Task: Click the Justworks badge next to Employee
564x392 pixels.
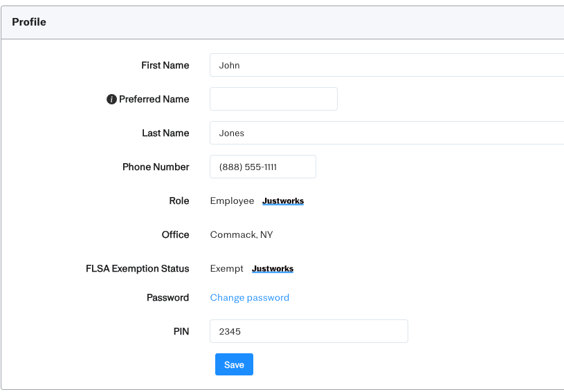Action: click(282, 201)
